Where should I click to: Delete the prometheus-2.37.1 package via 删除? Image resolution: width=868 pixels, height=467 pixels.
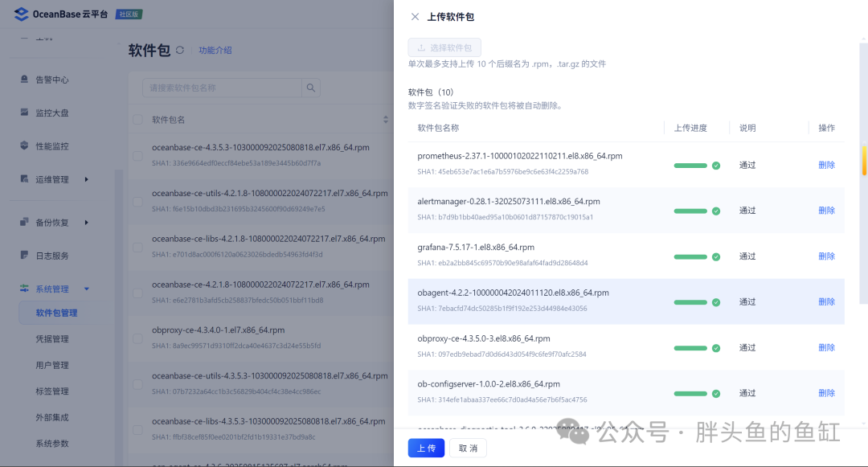pos(826,165)
